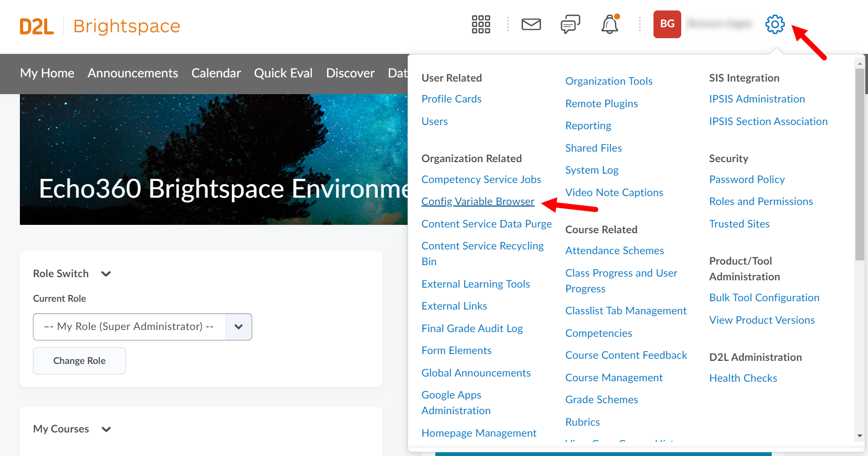This screenshot has height=456, width=868.
Task: Open Grade Schemes
Action: coord(602,400)
